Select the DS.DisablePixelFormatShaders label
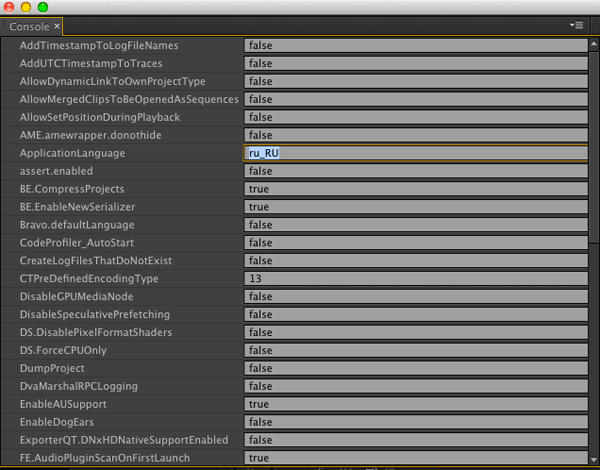Screen dimensions: 600x470 click(96, 333)
